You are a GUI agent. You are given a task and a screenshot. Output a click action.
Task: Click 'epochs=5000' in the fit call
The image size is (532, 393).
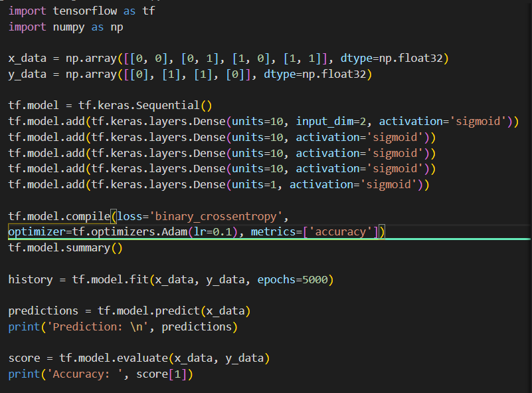click(x=292, y=279)
